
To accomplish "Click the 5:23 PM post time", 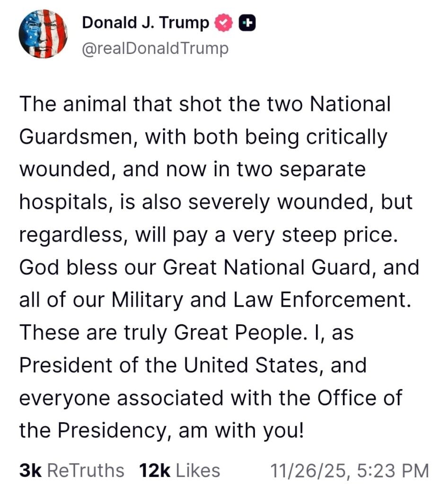I will click(x=390, y=470).
